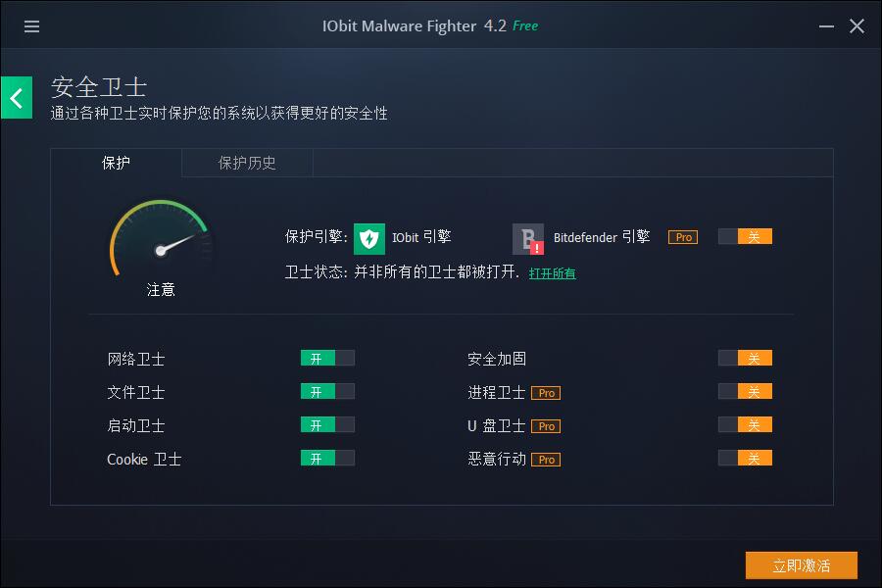Turn off the 网络卫士 toggle

[327, 359]
